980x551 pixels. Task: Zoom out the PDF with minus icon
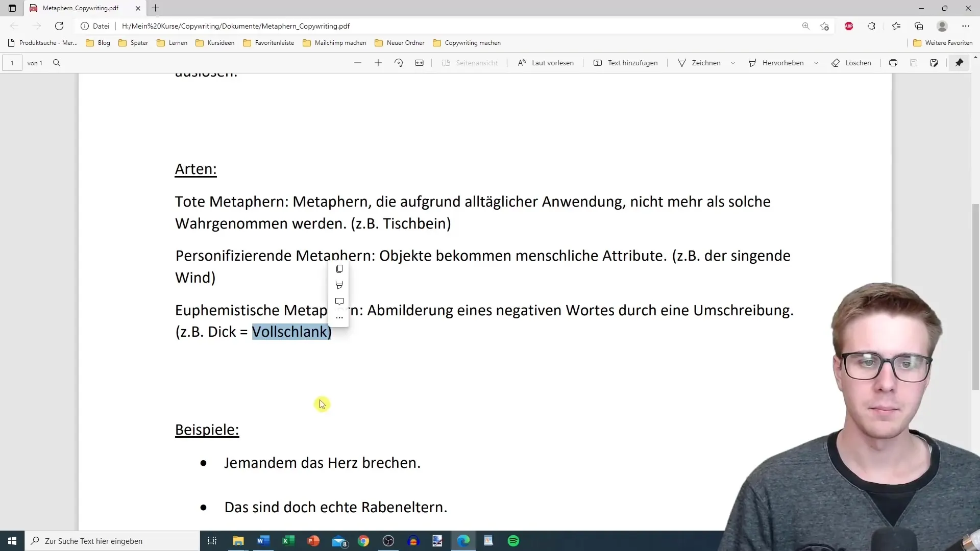click(358, 63)
